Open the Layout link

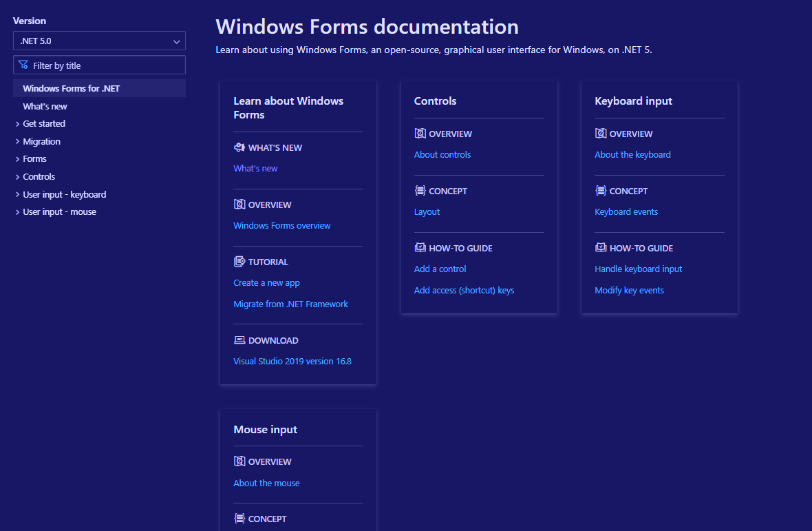pos(427,212)
